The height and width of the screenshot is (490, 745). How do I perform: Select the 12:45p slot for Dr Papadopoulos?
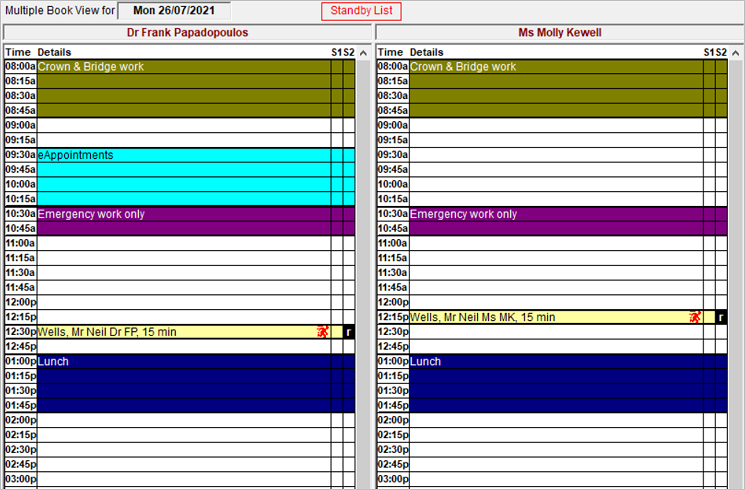(184, 346)
